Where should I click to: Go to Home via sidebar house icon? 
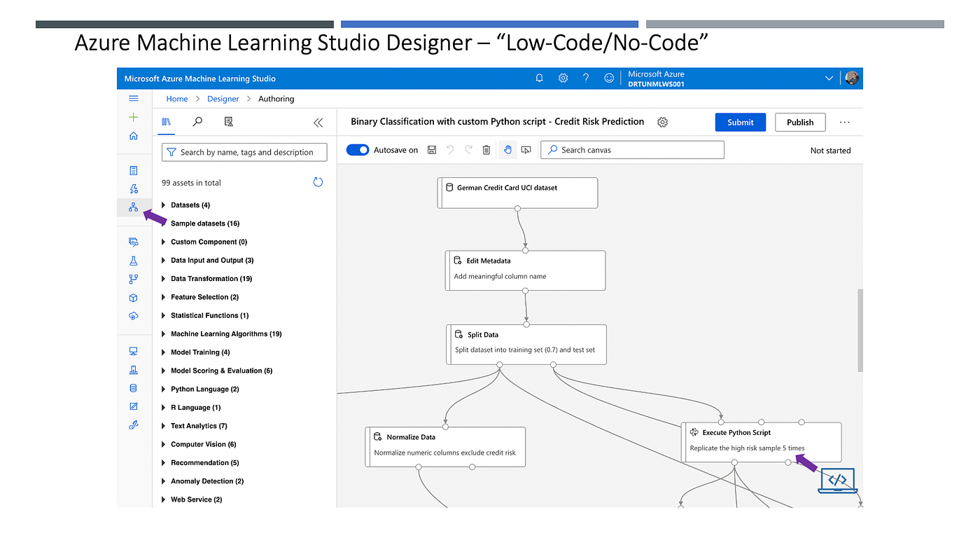coord(134,135)
